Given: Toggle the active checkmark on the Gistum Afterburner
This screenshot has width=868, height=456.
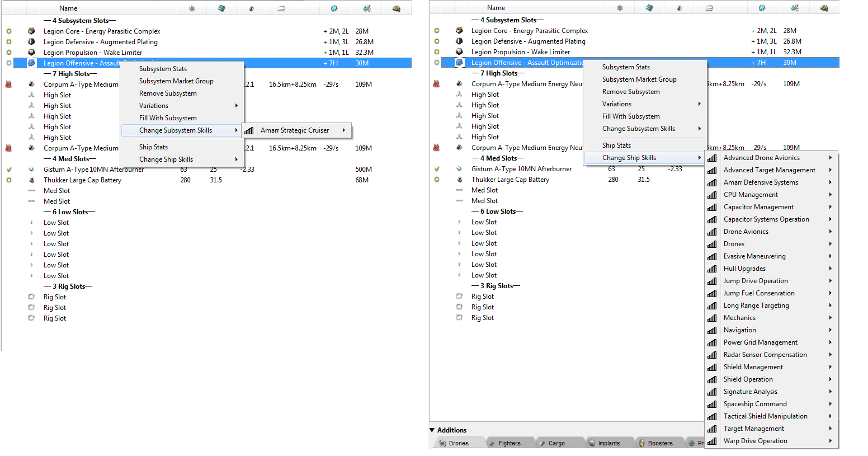Looking at the screenshot, I should coord(9,168).
